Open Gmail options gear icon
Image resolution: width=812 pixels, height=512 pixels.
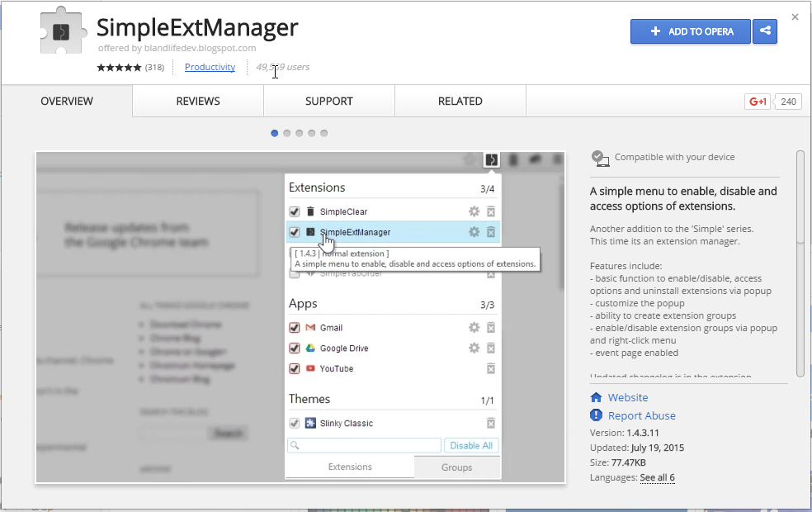pyautogui.click(x=474, y=328)
